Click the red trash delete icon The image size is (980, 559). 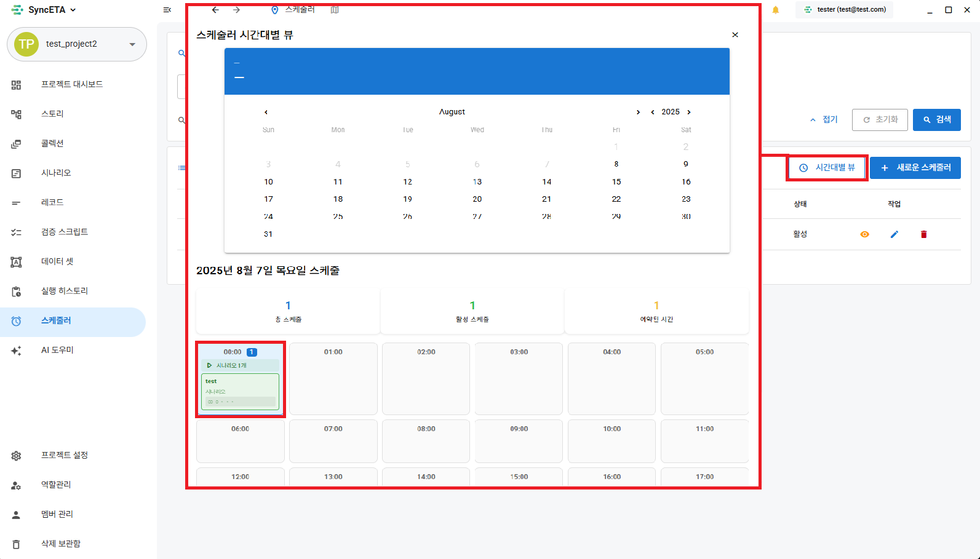pos(923,234)
